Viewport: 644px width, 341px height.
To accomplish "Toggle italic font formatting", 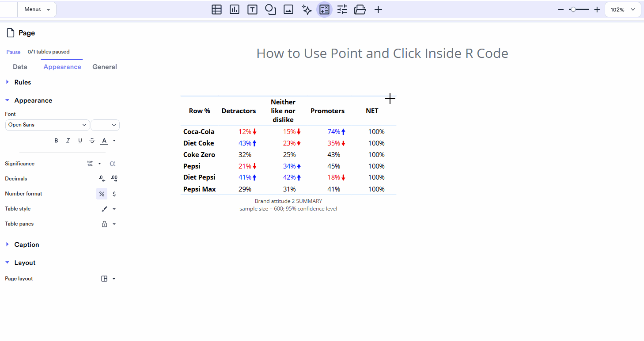I will coord(68,141).
